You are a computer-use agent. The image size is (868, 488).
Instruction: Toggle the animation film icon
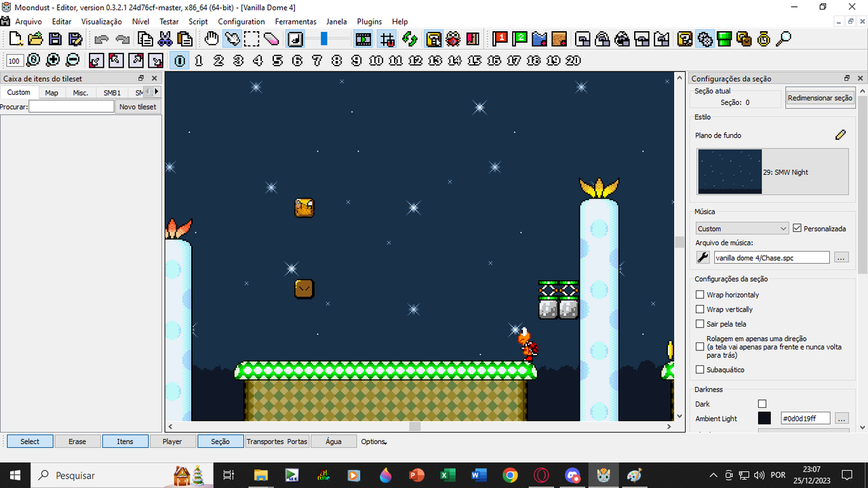(x=363, y=39)
